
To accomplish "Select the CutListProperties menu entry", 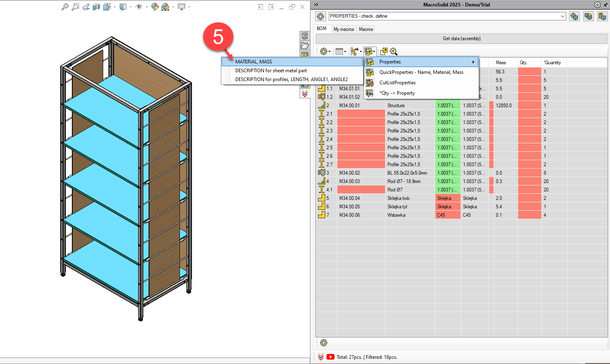I will click(421, 83).
